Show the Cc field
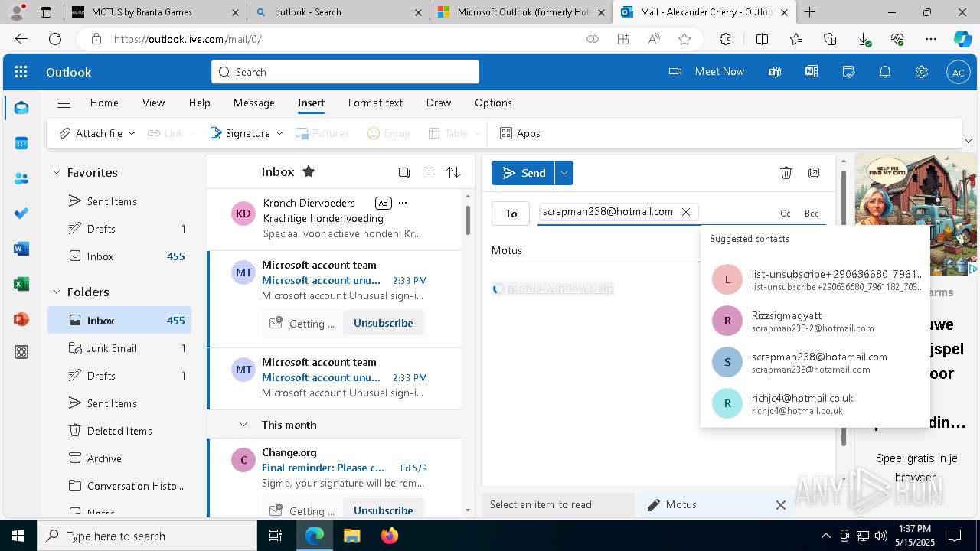 click(x=785, y=214)
